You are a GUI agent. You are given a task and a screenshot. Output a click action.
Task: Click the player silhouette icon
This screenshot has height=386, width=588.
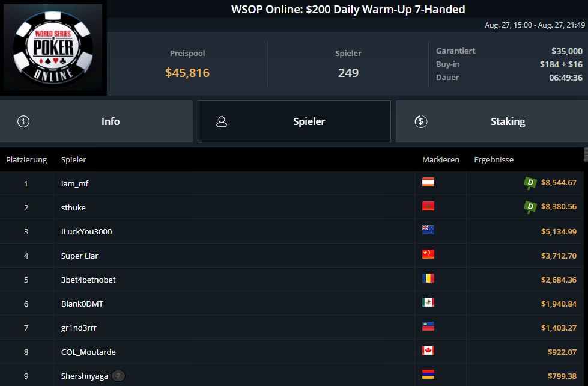click(x=222, y=121)
